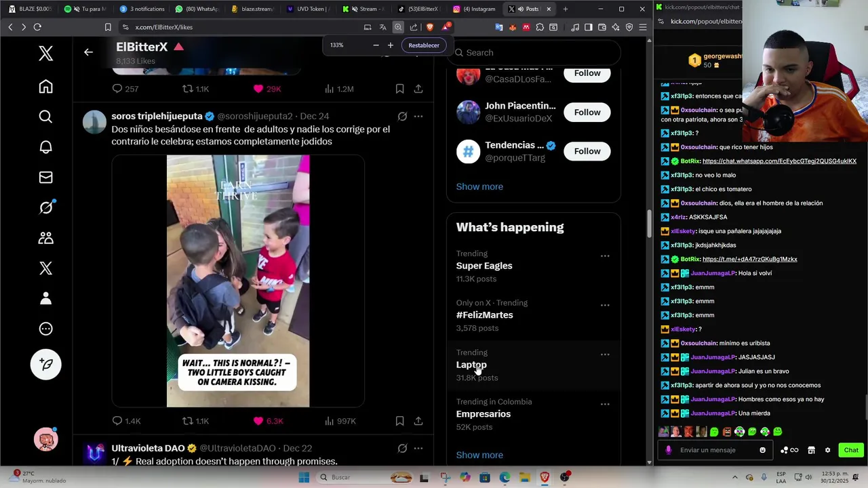View analytics 997K on soros post
The width and height of the screenshot is (868, 488).
click(x=340, y=421)
